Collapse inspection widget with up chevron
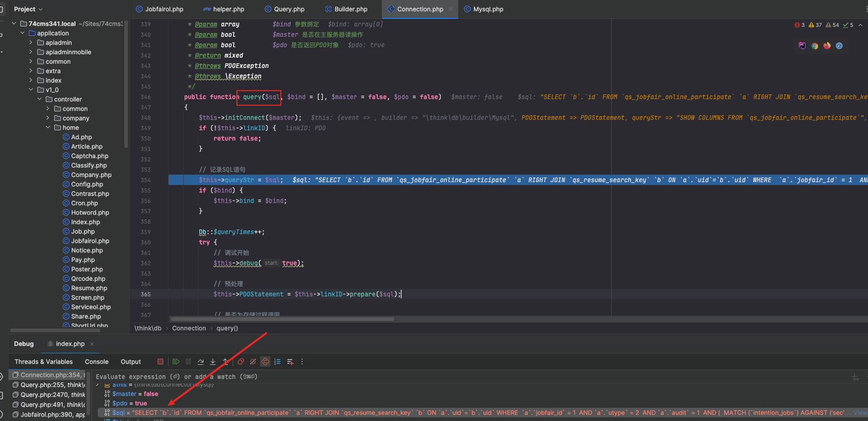Screen dimensions: 868x421 pos(860,25)
